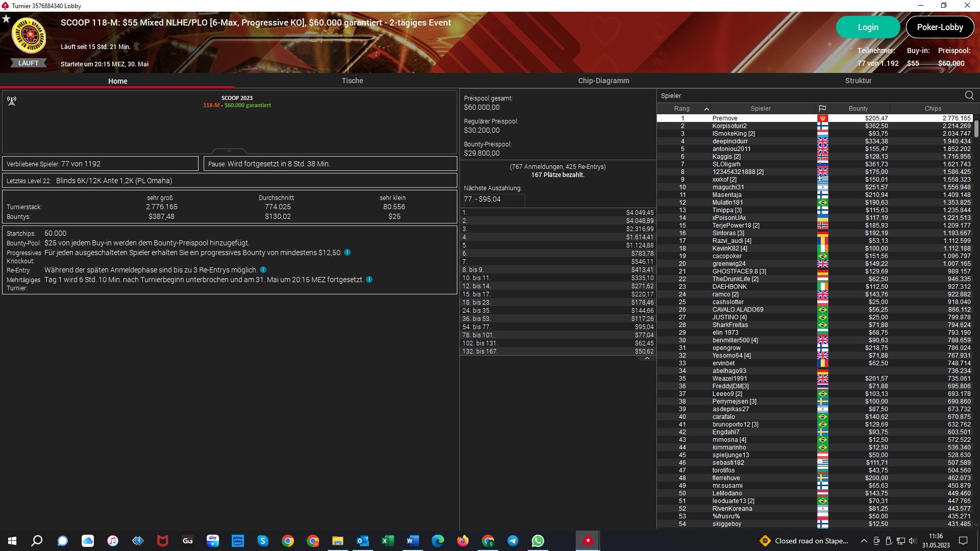This screenshot has width=980, height=551.
Task: Click the player list scrollbar thumb
Action: click(976, 129)
